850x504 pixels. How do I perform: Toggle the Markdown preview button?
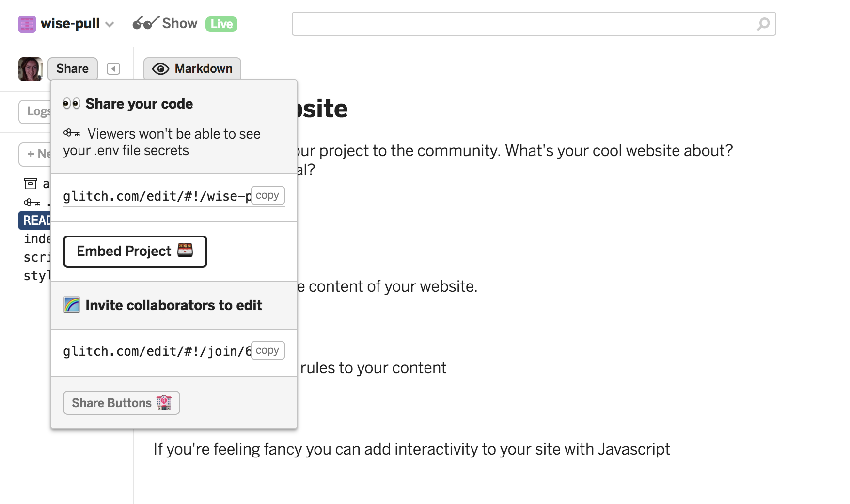pos(192,69)
